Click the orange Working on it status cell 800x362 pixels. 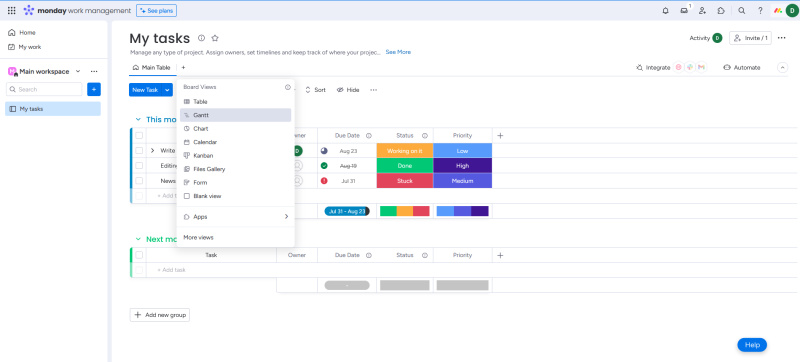[405, 150]
